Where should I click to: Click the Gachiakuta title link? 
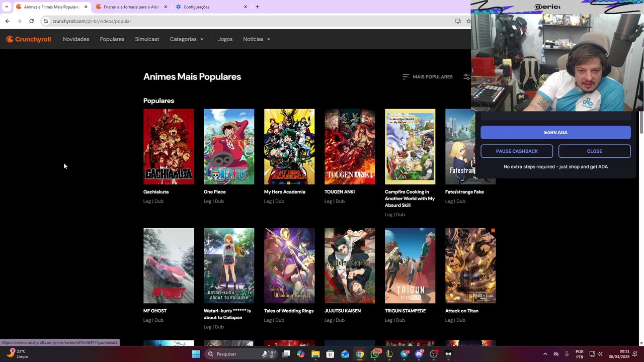(156, 192)
